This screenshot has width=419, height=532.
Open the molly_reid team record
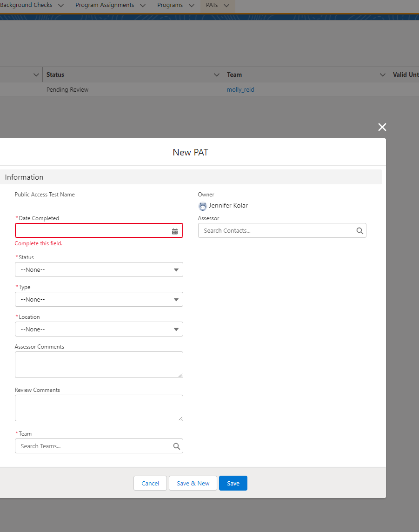click(240, 89)
